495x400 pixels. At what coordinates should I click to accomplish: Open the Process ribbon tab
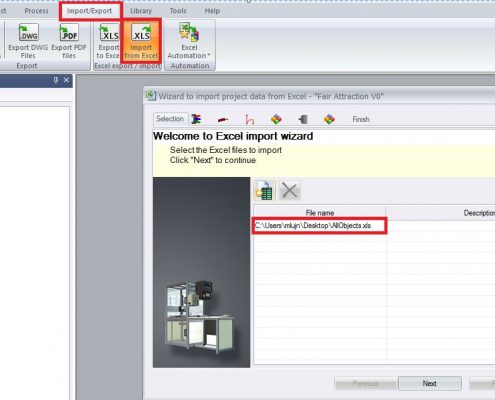(36, 11)
